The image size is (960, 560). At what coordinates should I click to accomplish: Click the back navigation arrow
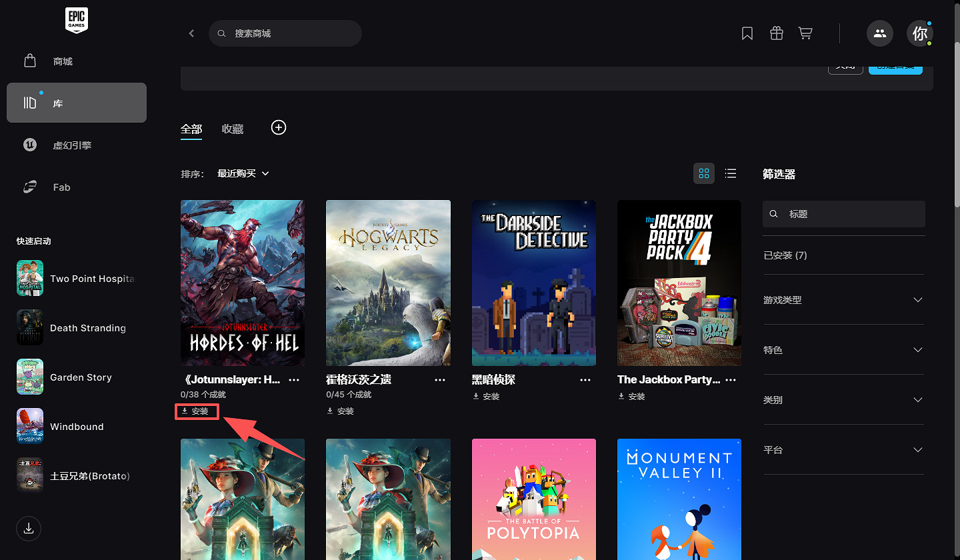(191, 33)
